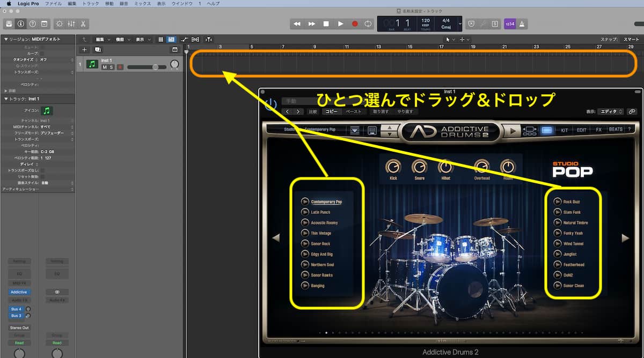Open the ウインドウ menu
The image size is (644, 358).
(182, 3)
